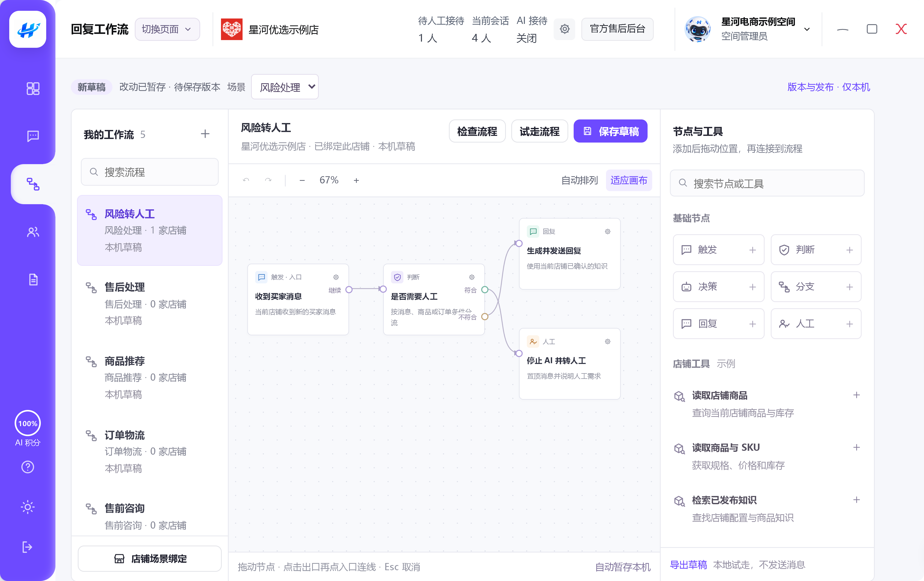Add 读取店铺商品 tool with plus

tap(856, 395)
